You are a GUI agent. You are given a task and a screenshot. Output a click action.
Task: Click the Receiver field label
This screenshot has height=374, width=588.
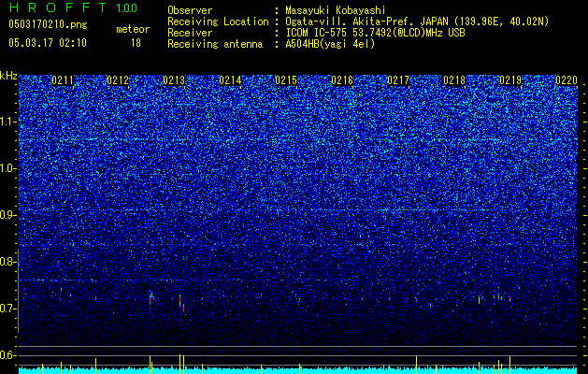coord(190,33)
